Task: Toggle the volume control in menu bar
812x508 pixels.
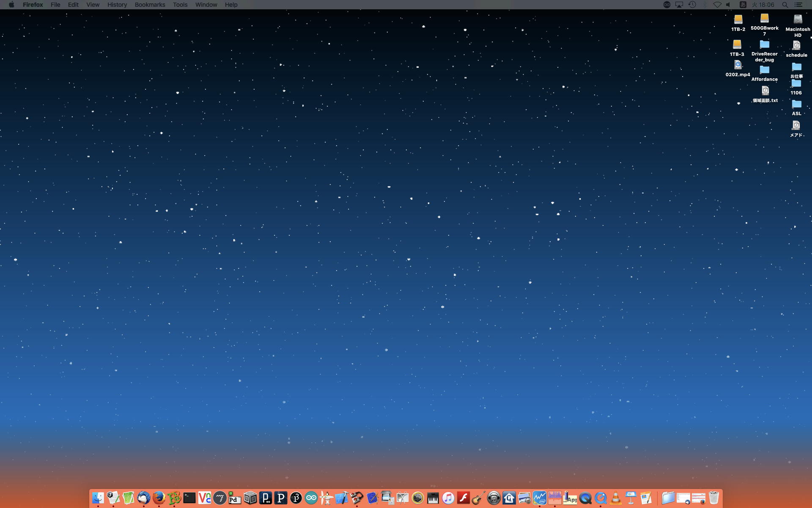Action: pos(729,5)
